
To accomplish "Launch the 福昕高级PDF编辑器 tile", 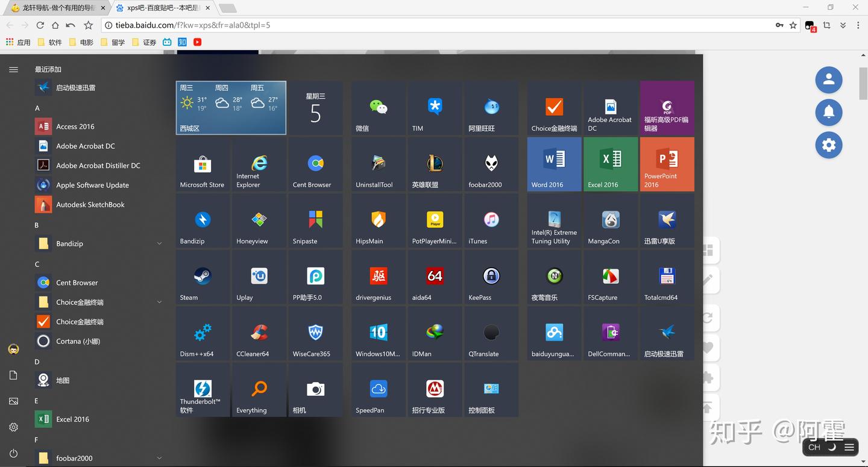I will 667,108.
